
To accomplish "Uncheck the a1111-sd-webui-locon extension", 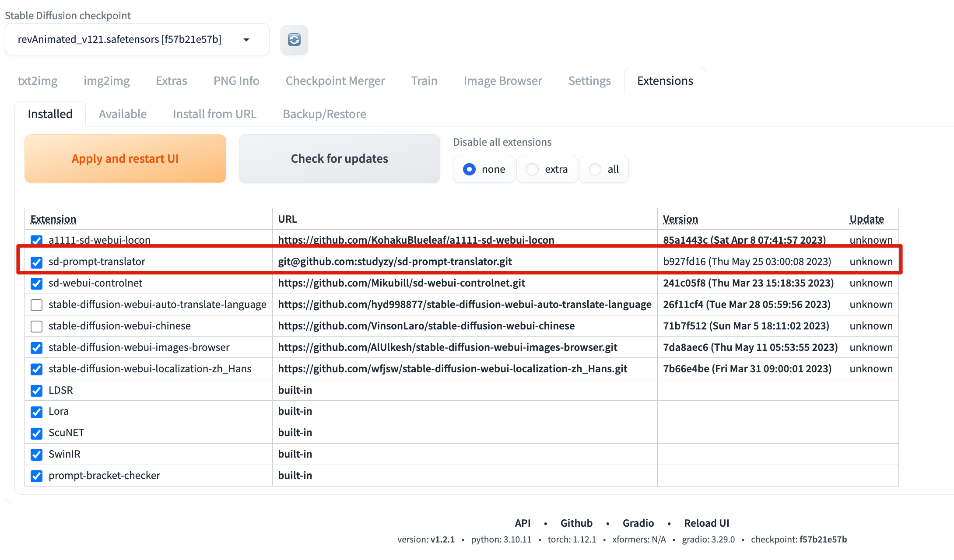I will click(37, 240).
